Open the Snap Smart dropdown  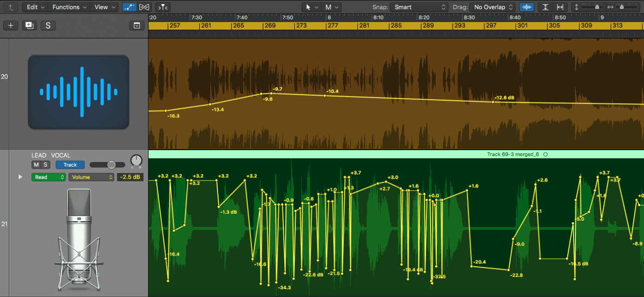tap(419, 7)
